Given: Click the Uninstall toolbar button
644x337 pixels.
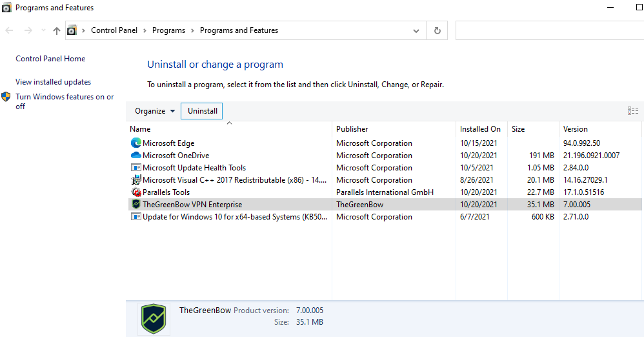Looking at the screenshot, I should click(x=203, y=111).
